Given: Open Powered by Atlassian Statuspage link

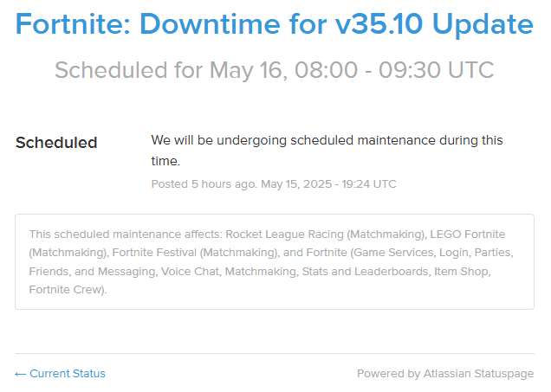Looking at the screenshot, I should coord(445,374).
